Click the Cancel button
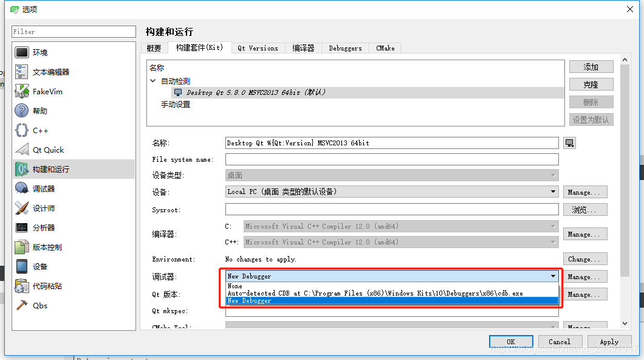 click(x=560, y=342)
